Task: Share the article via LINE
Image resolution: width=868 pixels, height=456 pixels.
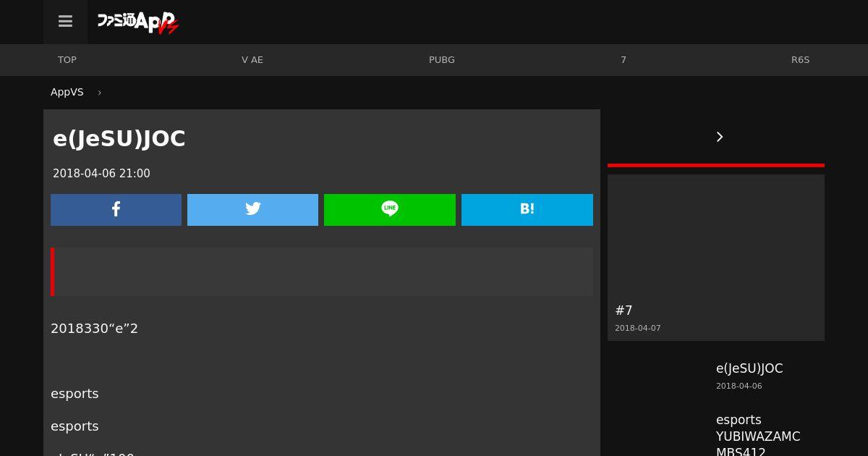Action: pos(390,209)
